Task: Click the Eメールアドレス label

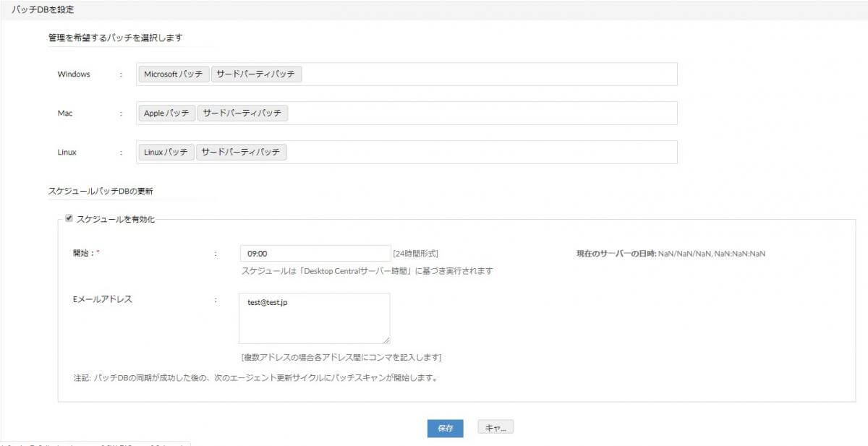Action: pyautogui.click(x=103, y=299)
